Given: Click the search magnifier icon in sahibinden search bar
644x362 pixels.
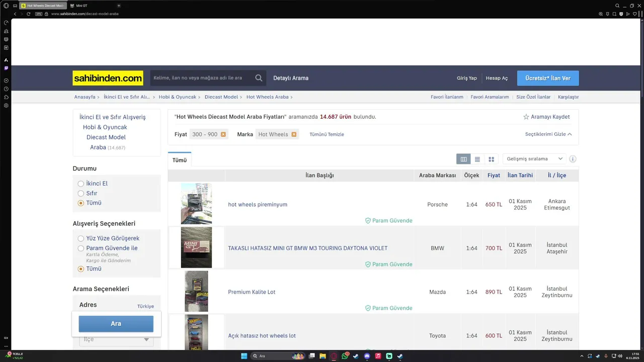Looking at the screenshot, I should 259,78.
